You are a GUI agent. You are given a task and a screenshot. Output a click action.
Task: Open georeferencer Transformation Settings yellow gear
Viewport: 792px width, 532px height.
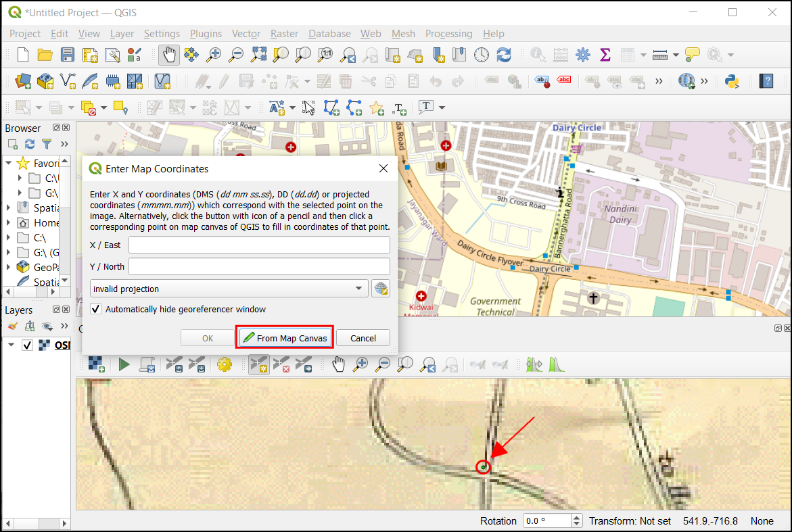225,364
